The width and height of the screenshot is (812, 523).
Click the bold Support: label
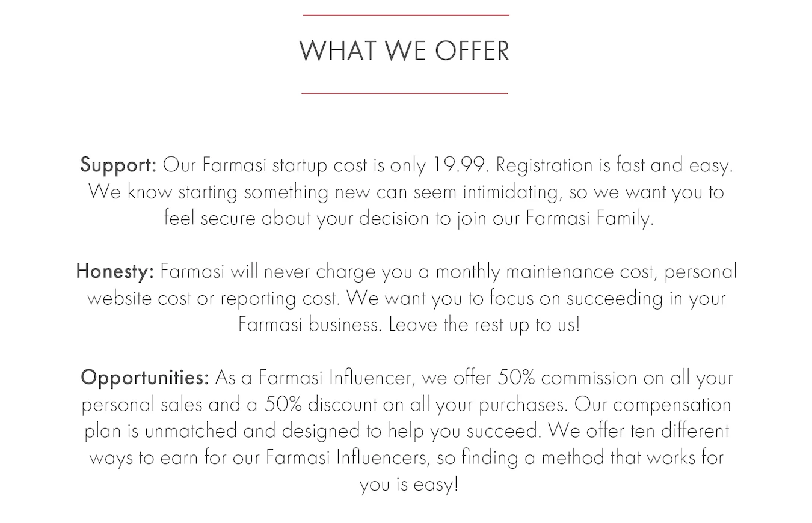point(118,165)
